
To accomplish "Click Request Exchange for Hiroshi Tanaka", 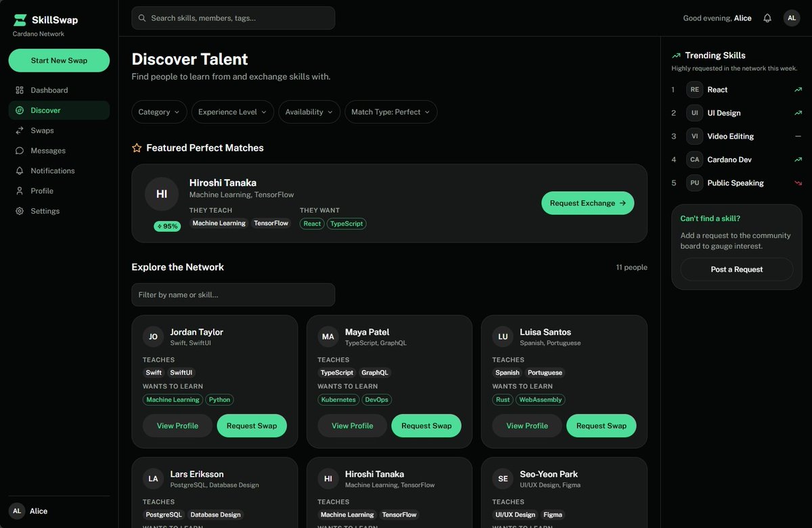I will [x=588, y=203].
